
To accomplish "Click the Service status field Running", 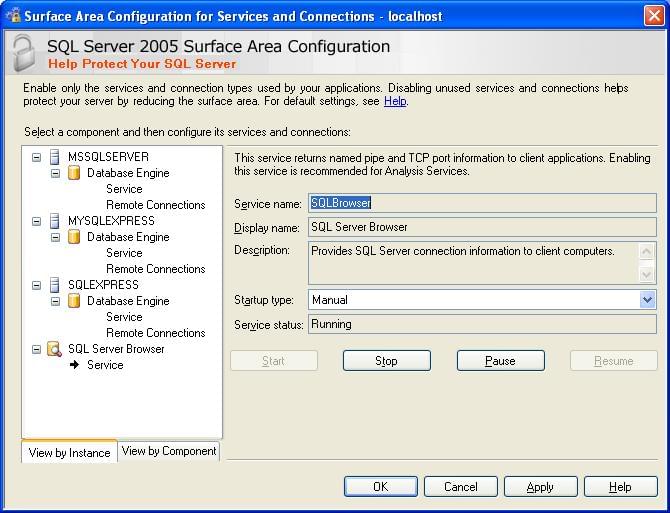I will pos(482,324).
